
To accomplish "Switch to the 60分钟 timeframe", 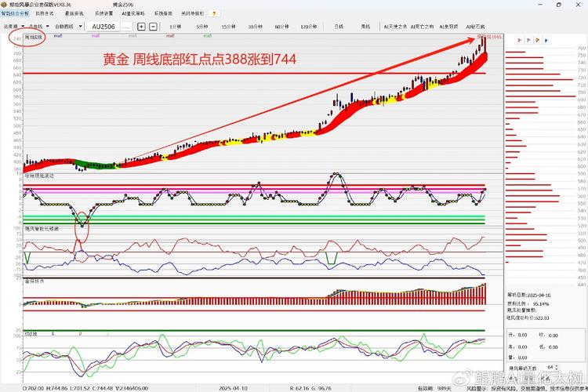I will (281, 27).
